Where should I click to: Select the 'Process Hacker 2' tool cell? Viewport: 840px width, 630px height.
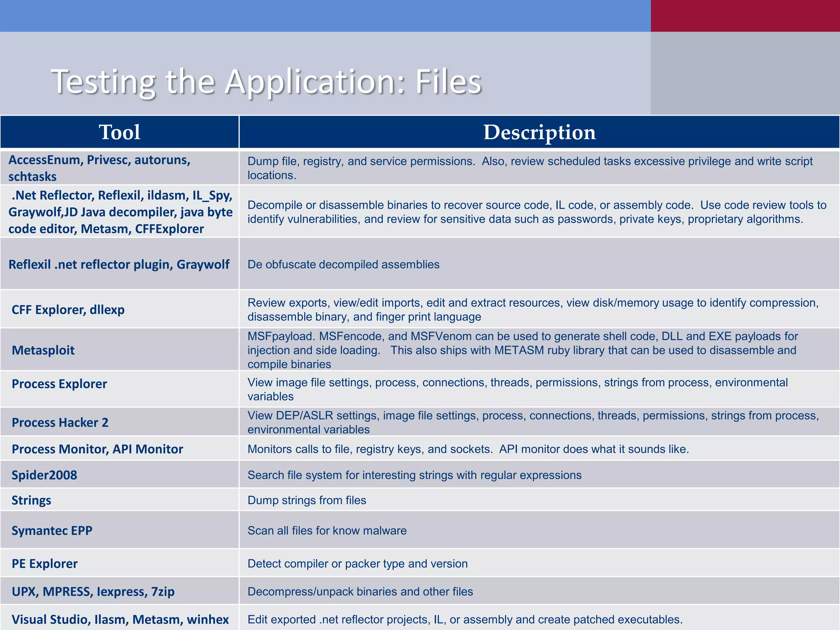tap(120, 422)
